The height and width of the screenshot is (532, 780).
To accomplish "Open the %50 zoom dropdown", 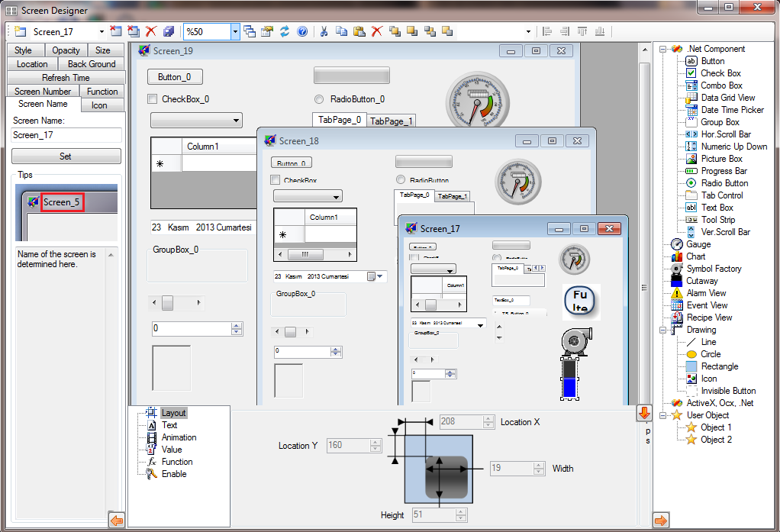I will [235, 31].
